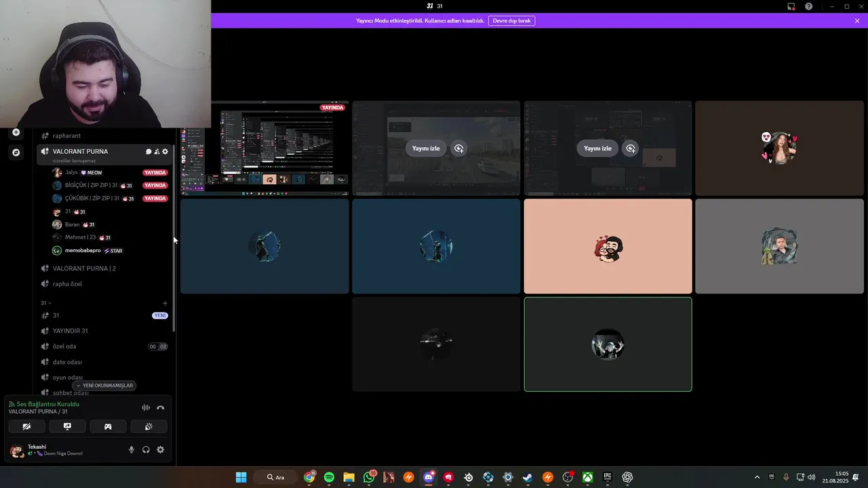
Task: Mute microphone in user panel
Action: pyautogui.click(x=132, y=449)
